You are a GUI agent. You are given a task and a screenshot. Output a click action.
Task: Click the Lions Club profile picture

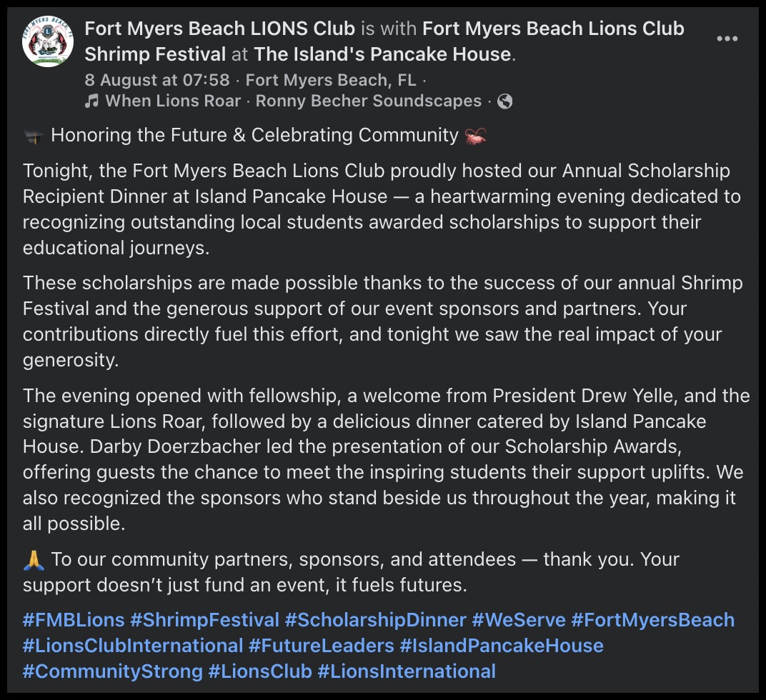(x=48, y=42)
